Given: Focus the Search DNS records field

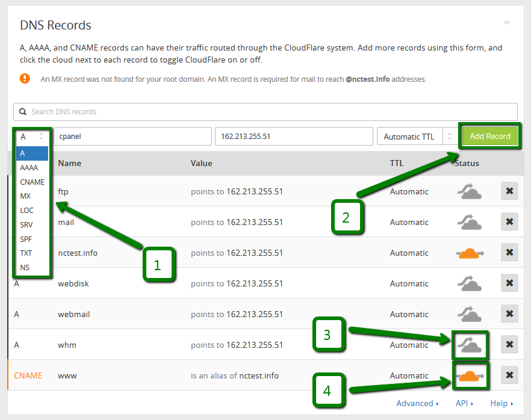Looking at the screenshot, I should point(265,112).
